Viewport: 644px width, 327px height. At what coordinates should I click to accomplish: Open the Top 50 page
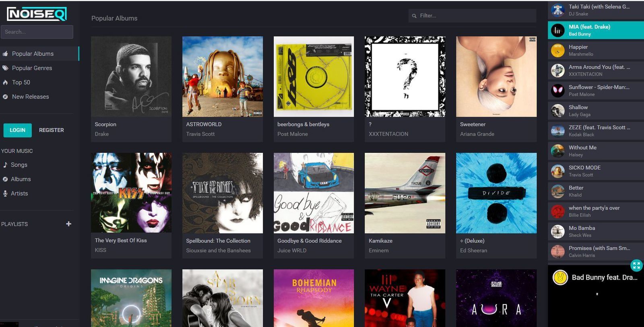point(39,82)
